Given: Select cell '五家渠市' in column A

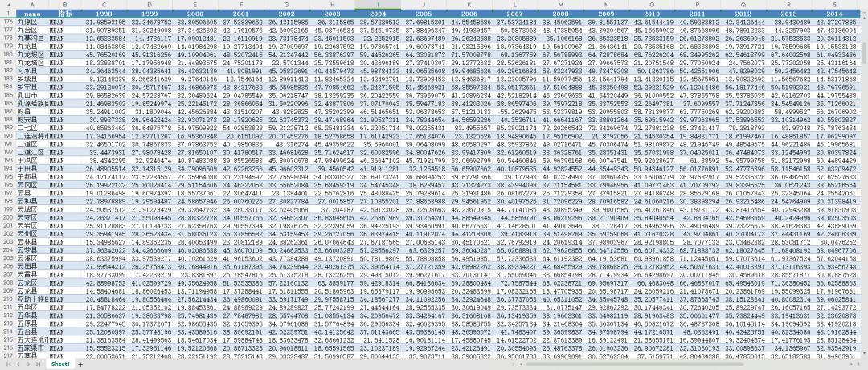Looking at the screenshot, I should click(x=32, y=348).
